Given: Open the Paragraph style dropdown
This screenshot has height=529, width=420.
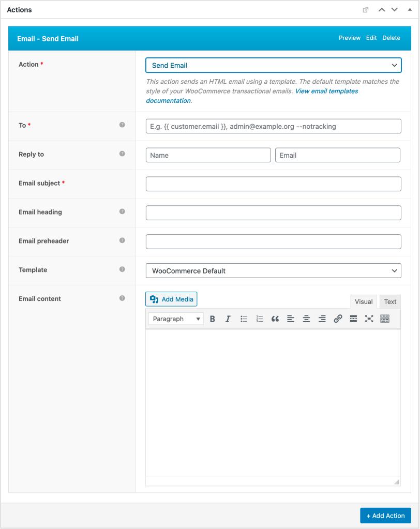Looking at the screenshot, I should (x=175, y=319).
